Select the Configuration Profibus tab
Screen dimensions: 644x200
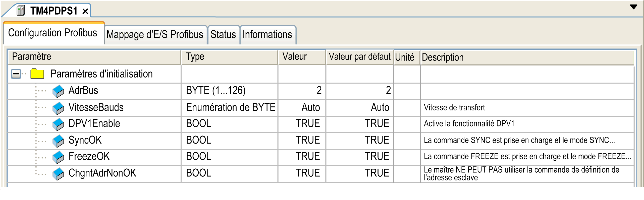coord(52,33)
